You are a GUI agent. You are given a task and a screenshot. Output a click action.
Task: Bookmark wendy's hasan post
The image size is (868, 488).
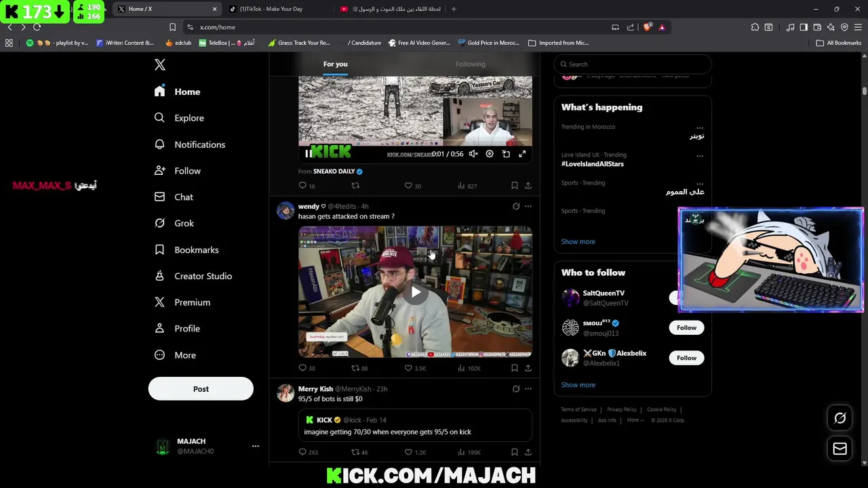(x=515, y=368)
